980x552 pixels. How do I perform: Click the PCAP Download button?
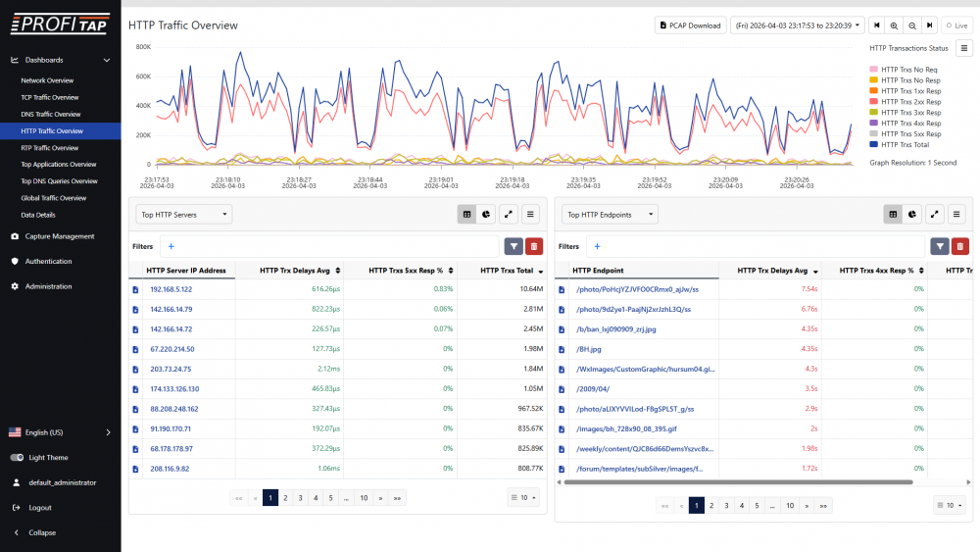tap(691, 25)
